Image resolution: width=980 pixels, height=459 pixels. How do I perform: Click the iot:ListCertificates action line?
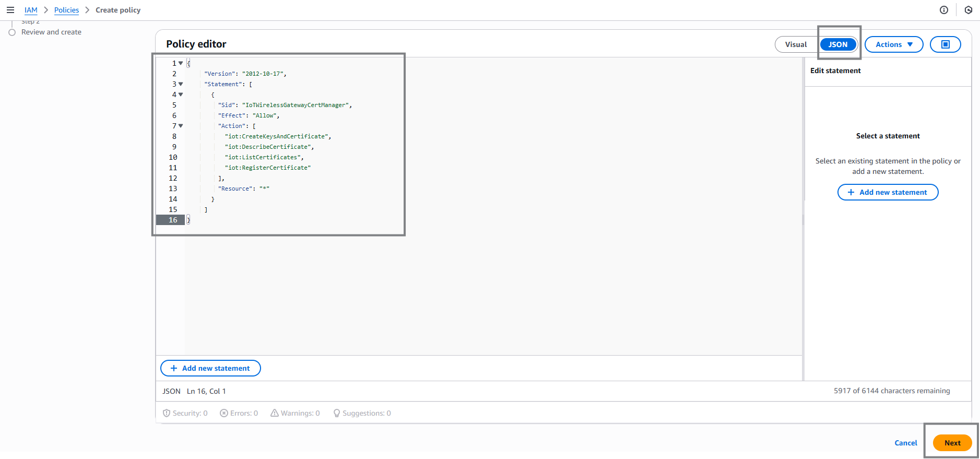pyautogui.click(x=264, y=157)
